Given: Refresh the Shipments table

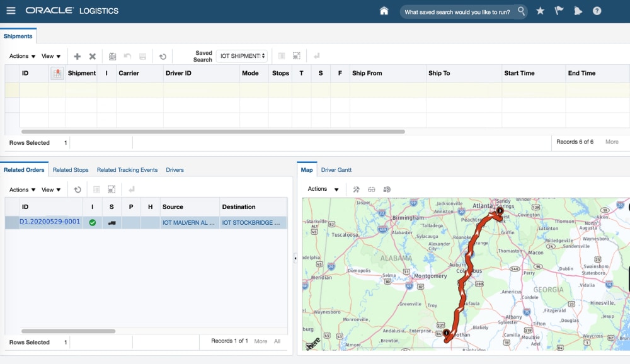Looking at the screenshot, I should coord(163,57).
